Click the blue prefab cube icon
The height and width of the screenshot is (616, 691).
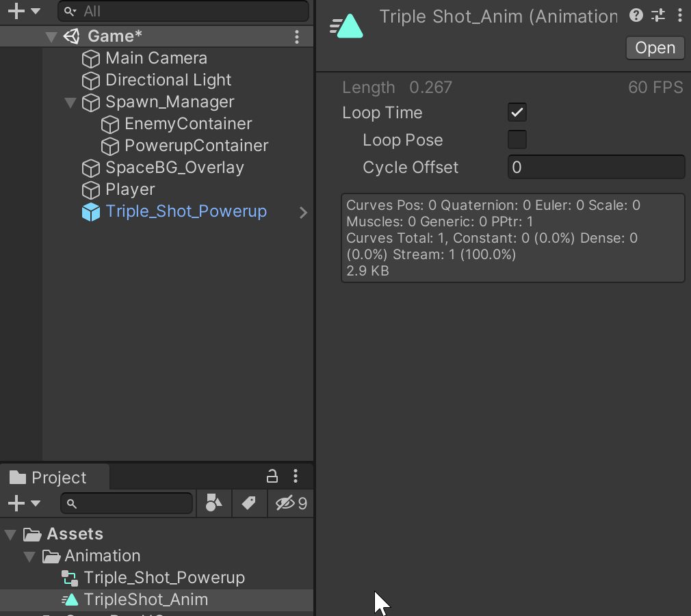coord(91,212)
